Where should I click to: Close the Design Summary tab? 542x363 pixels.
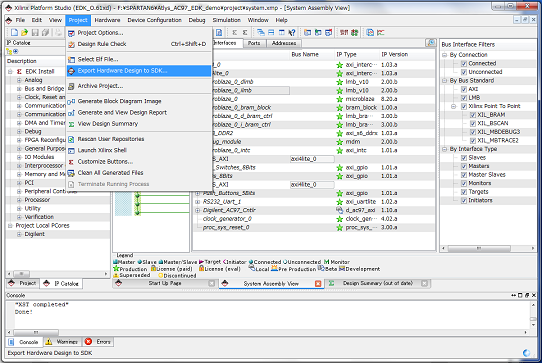click(424, 283)
